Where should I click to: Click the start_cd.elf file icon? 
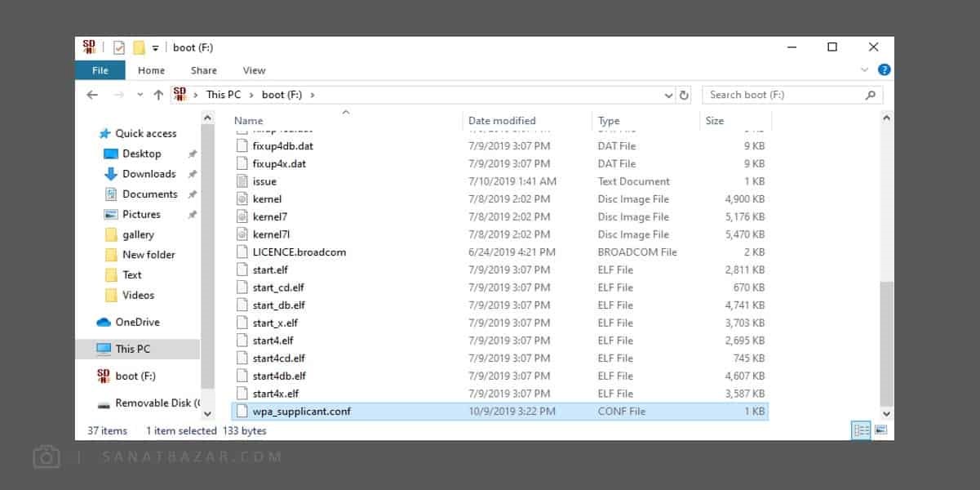pos(242,287)
